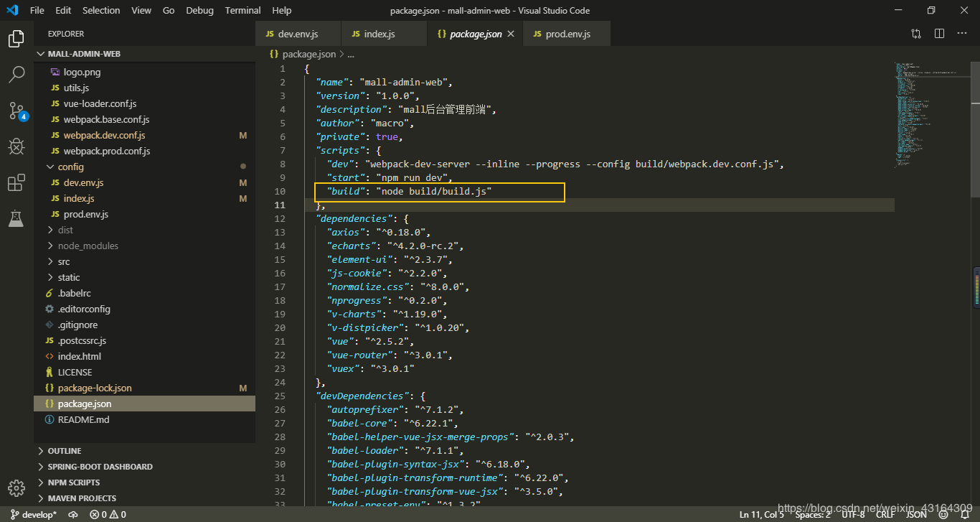Expand the NPM SCRIPTS section

144,483
